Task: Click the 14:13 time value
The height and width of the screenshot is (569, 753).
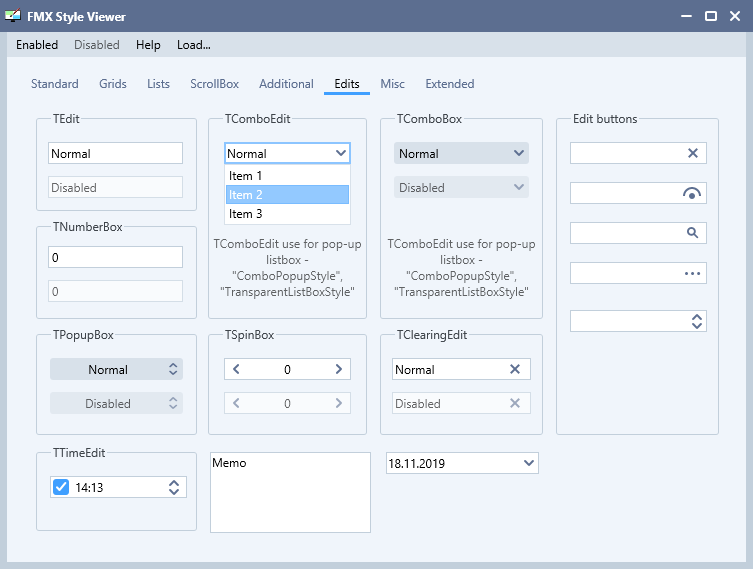Action: 89,488
